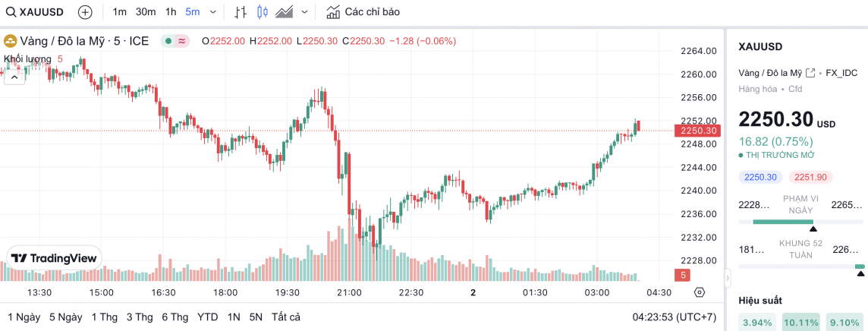Click the symbol search magnifier icon

tap(11, 12)
